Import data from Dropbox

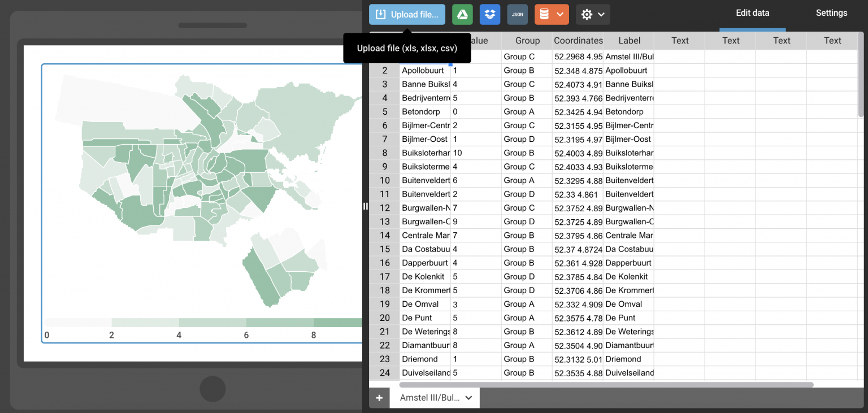click(489, 14)
